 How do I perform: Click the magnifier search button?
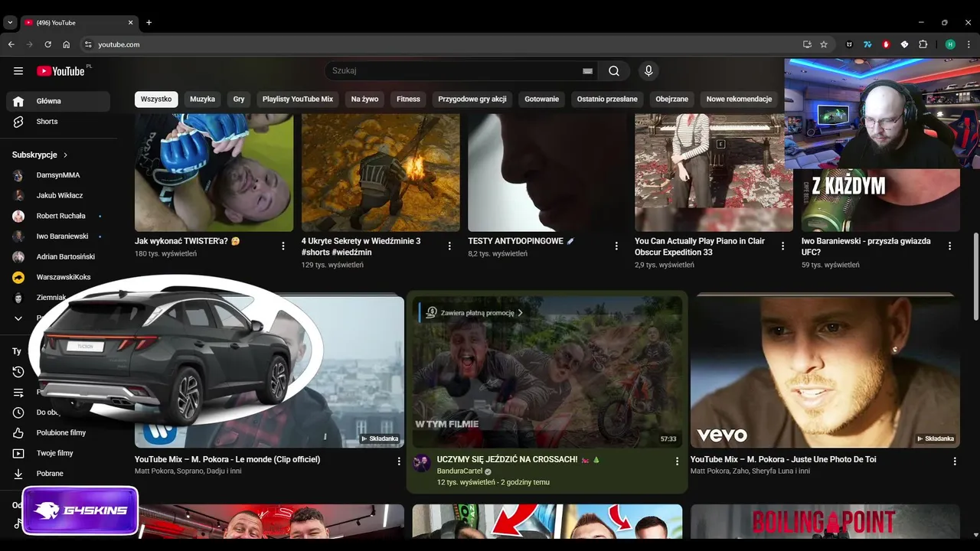[614, 71]
